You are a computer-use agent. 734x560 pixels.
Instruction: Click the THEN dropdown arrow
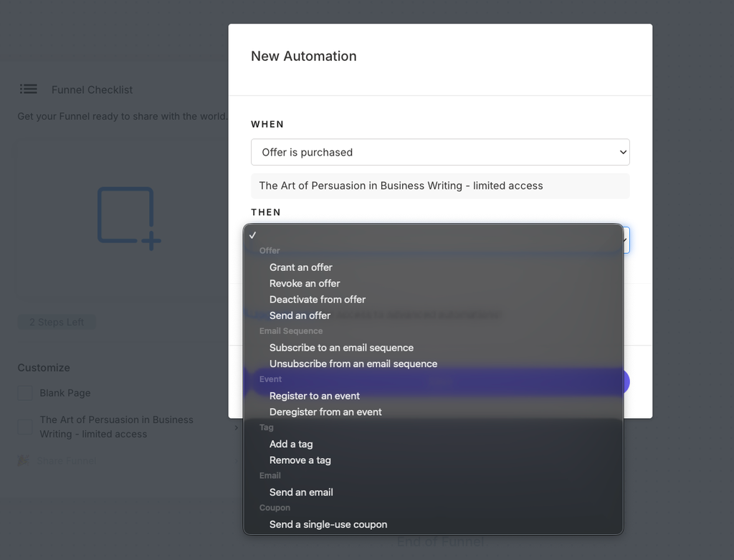point(626,239)
